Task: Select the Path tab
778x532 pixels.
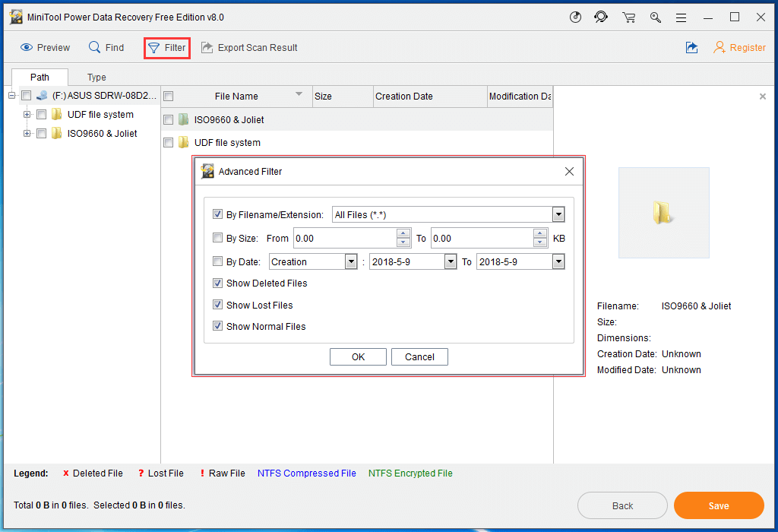Action: click(40, 77)
